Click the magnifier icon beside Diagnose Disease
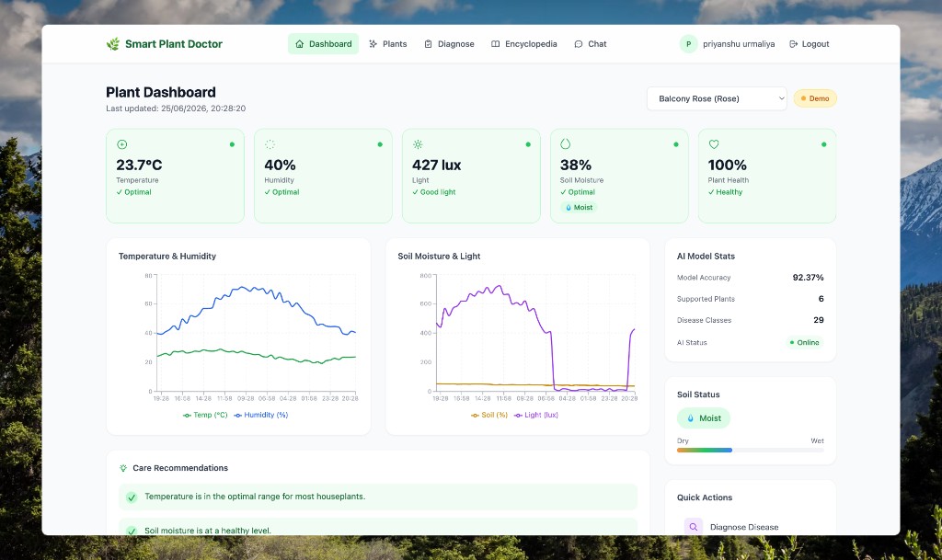Viewport: 942px width, 560px height. [x=694, y=526]
